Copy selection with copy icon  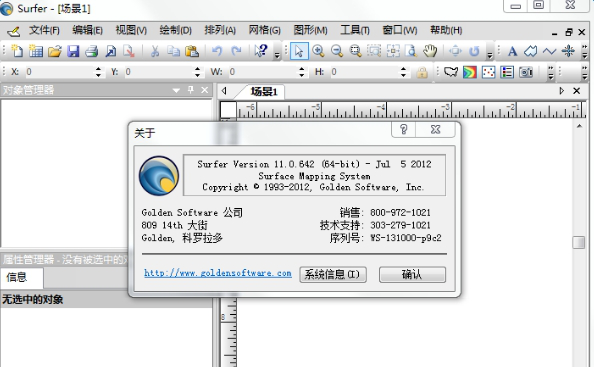pos(173,51)
